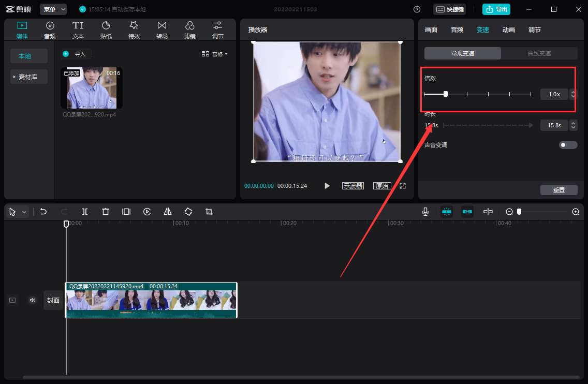Open the 宫格 sort dropdown
Image resolution: width=588 pixels, height=384 pixels.
pos(215,54)
